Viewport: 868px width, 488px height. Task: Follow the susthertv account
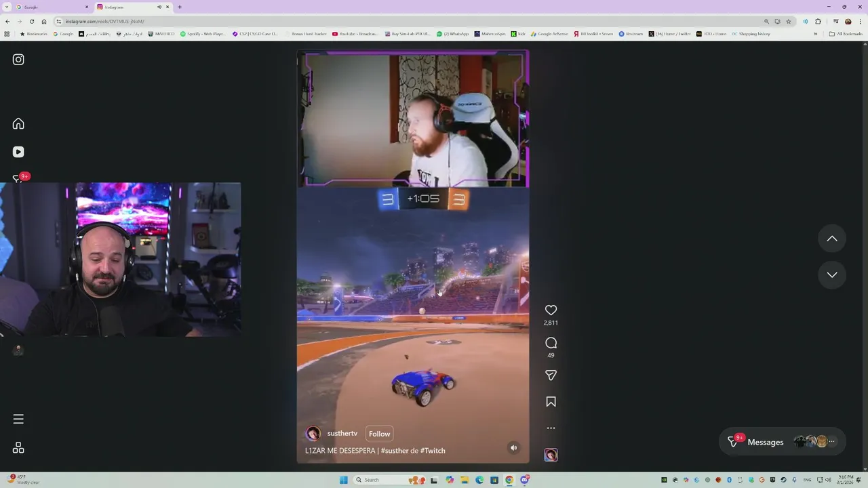click(x=379, y=434)
